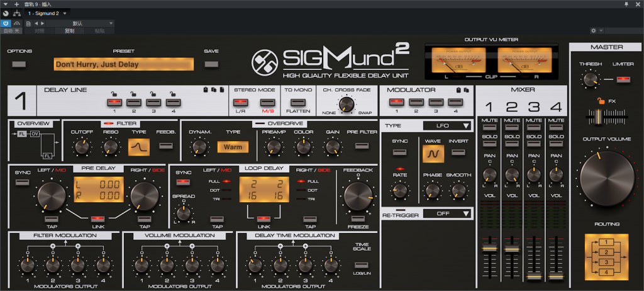Select modulator 2 tab button
This screenshot has height=291, width=644.
click(x=416, y=103)
